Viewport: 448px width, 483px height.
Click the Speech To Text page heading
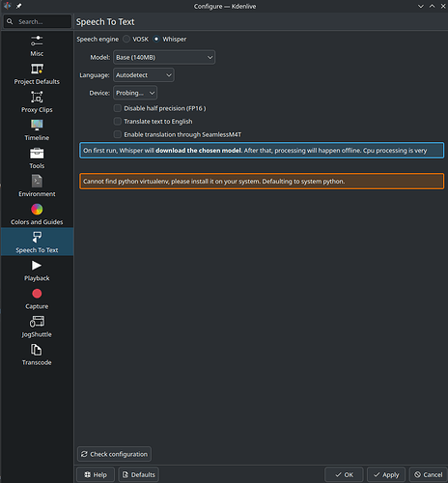pos(105,22)
